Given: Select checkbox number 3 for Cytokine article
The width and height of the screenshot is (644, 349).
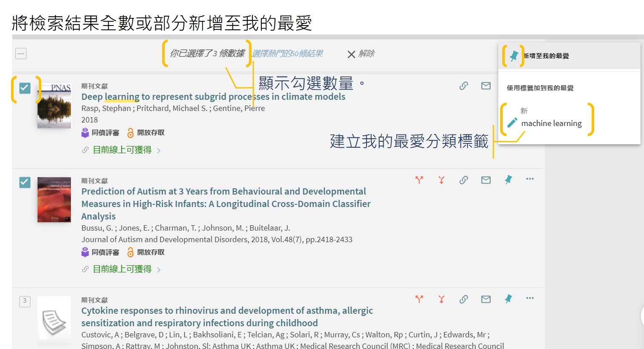Looking at the screenshot, I should click(x=25, y=301).
